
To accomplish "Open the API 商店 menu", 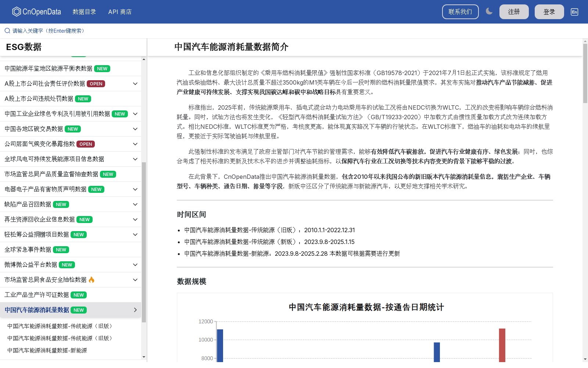I will (120, 12).
